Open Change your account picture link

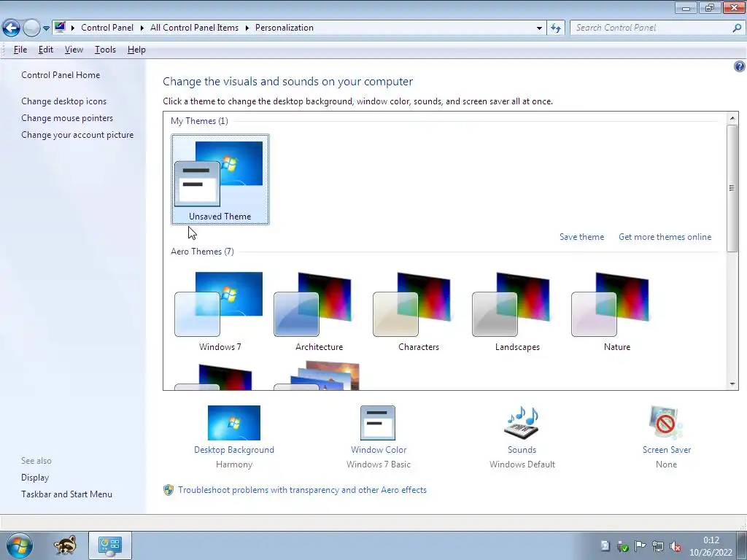[77, 135]
